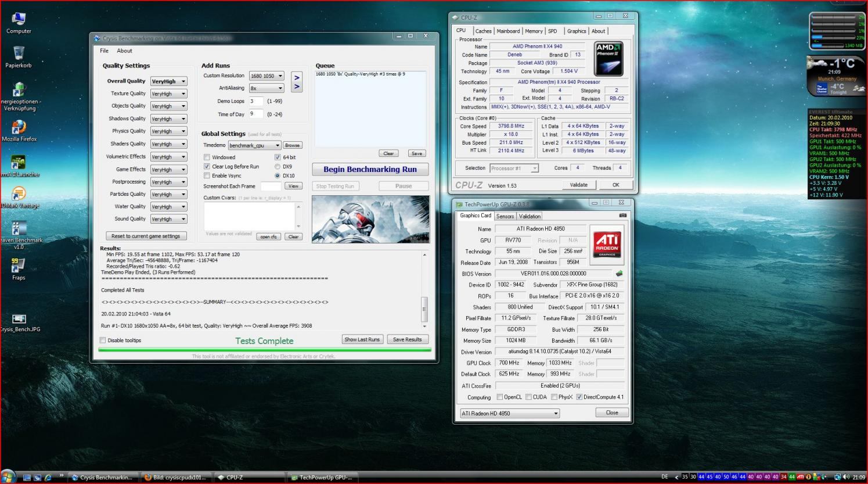Image resolution: width=868 pixels, height=484 pixels.
Task: Click the Crysis nanosuit preview image
Action: pos(370,219)
